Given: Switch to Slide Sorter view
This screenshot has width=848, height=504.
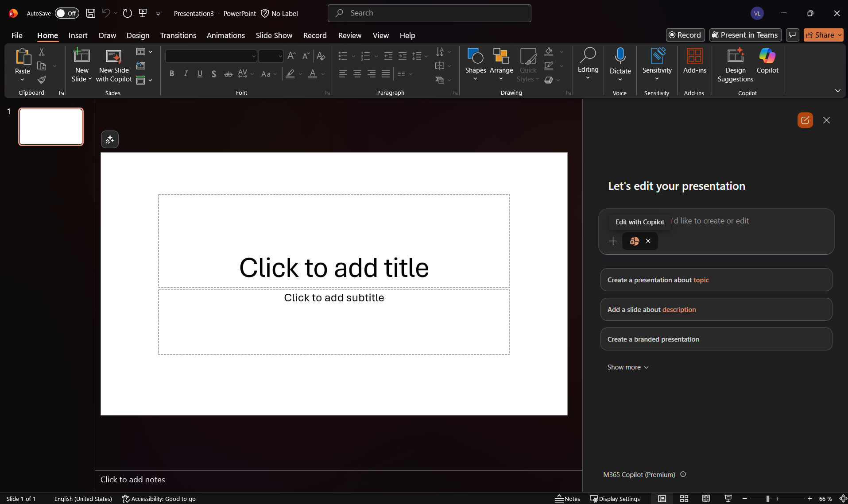Looking at the screenshot, I should pyautogui.click(x=684, y=499).
